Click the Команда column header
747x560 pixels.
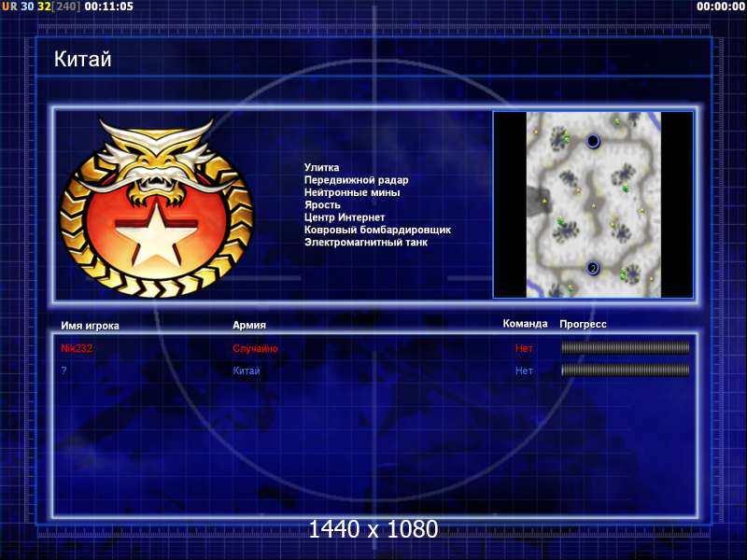525,324
